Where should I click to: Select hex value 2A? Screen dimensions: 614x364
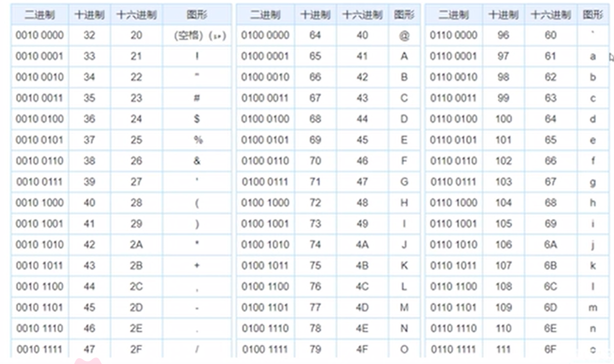point(136,244)
